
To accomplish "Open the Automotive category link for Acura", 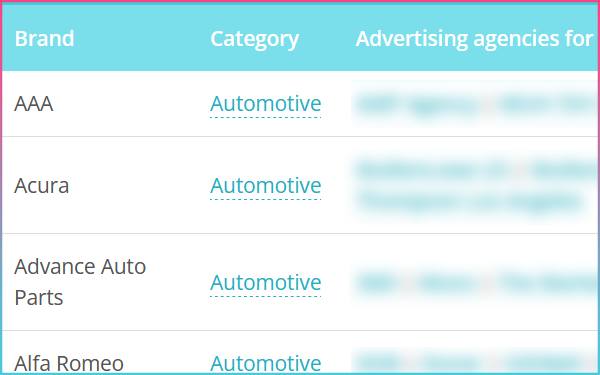I will (x=266, y=186).
